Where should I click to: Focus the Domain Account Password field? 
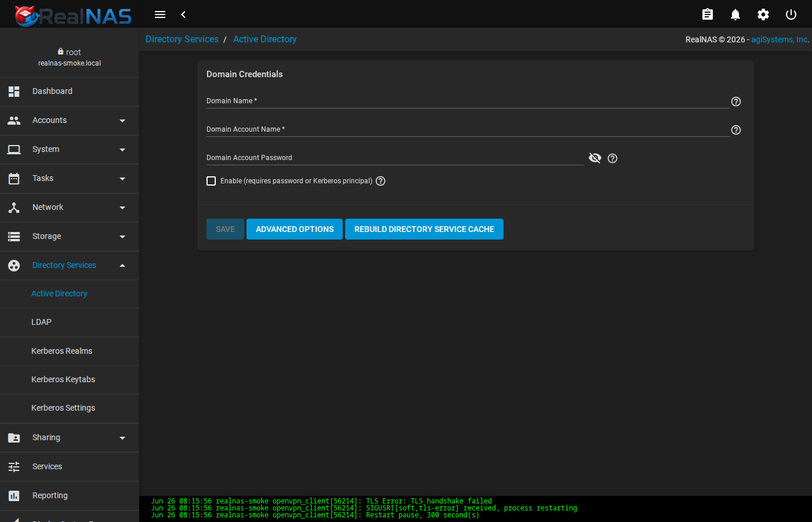pyautogui.click(x=395, y=158)
